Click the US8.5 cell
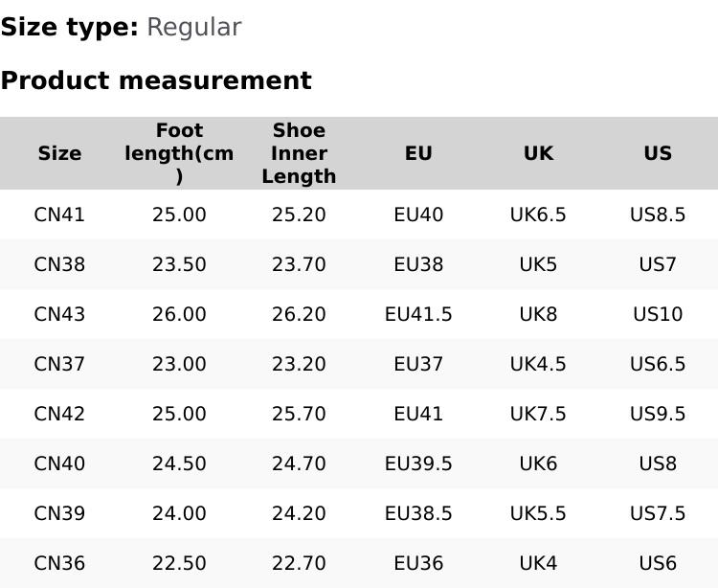Viewport: 718px width, 588px height. (658, 215)
